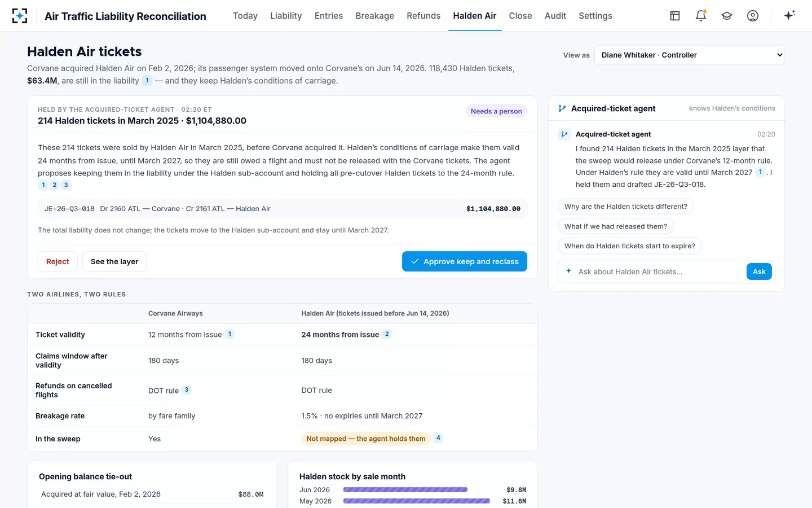
Task: Open citation 2 below the 214 tickets explanation
Action: (55, 185)
